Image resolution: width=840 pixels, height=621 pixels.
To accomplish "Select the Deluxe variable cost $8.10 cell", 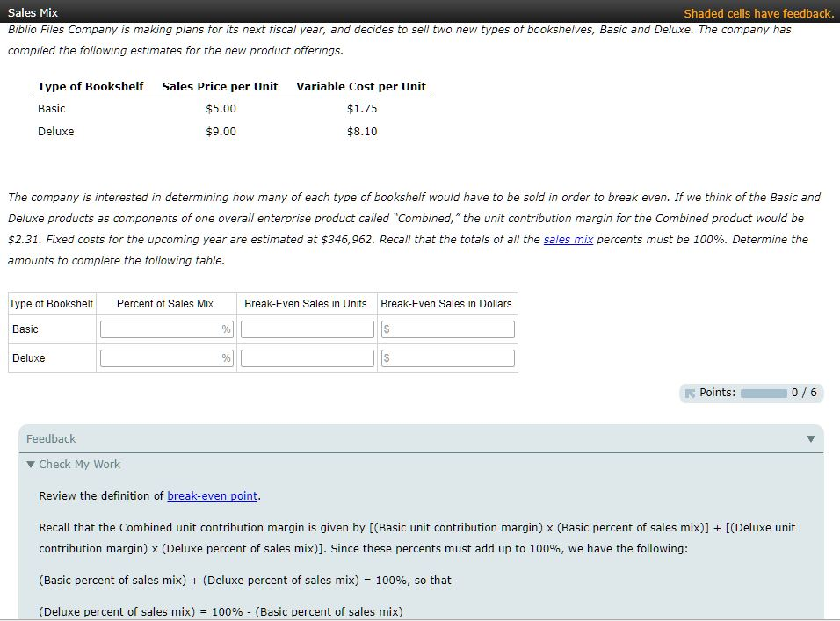I will pos(362,132).
